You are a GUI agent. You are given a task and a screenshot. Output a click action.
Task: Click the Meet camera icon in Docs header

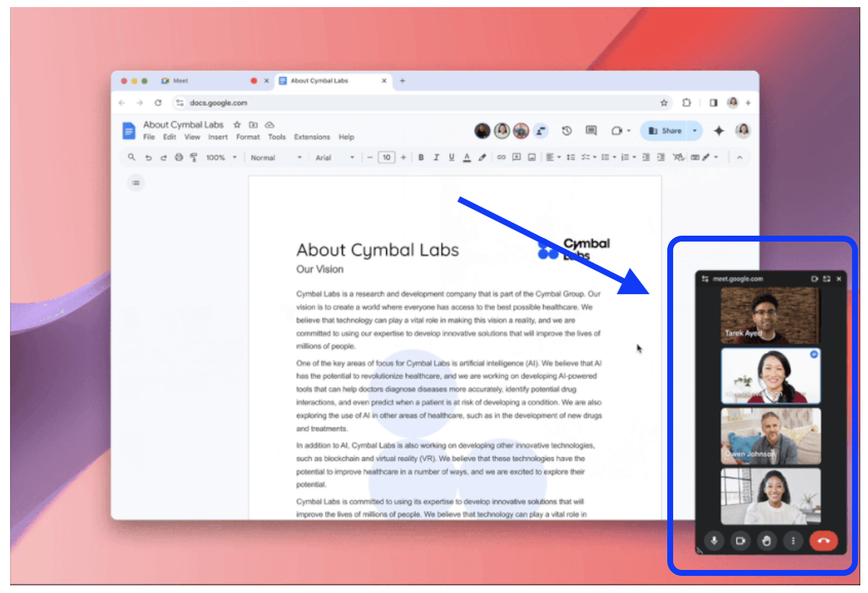(x=617, y=131)
